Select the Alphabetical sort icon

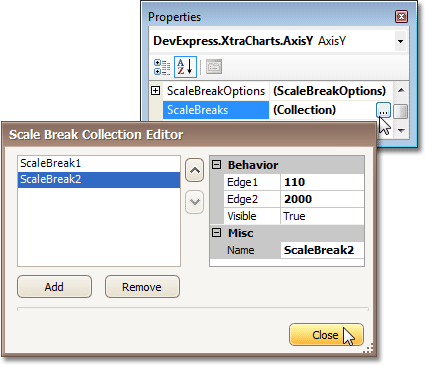click(185, 67)
